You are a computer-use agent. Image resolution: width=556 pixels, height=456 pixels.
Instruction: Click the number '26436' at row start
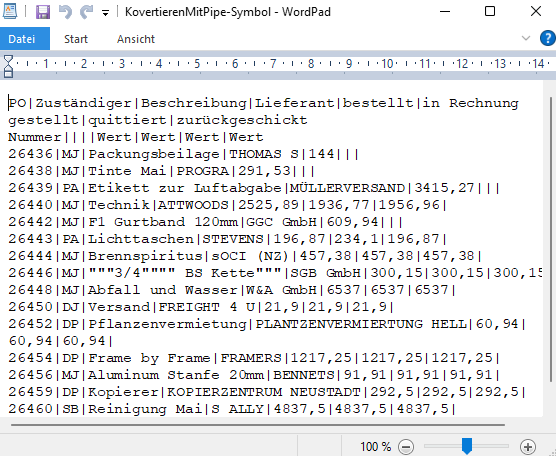(x=30, y=154)
